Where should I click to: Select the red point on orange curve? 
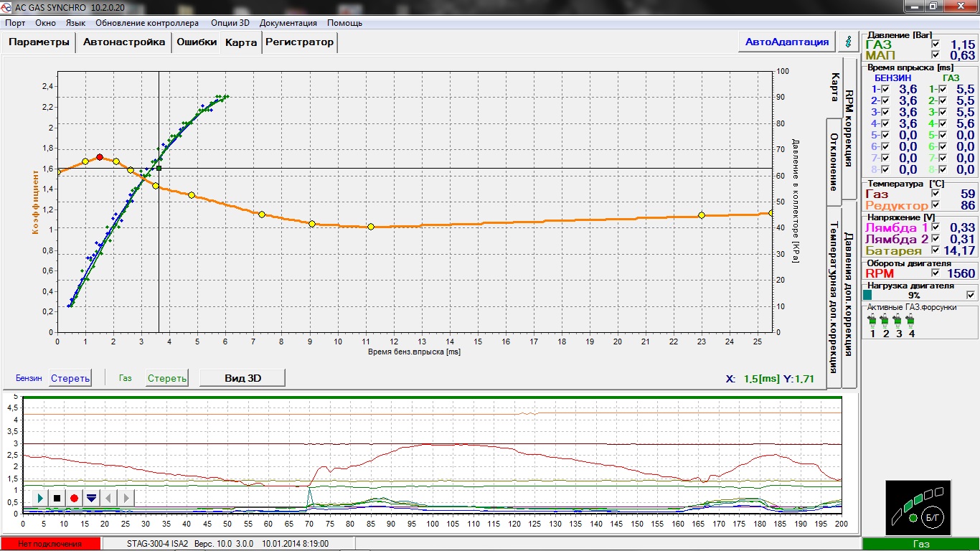100,156
